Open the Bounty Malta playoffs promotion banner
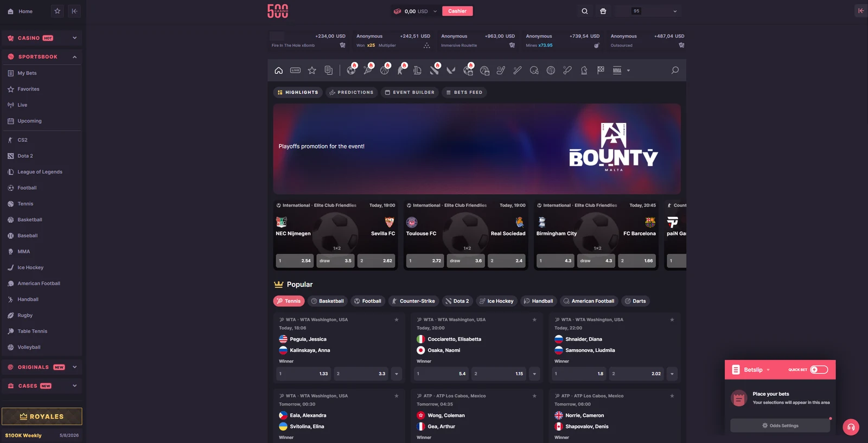This screenshot has height=443, width=868. 477,149
